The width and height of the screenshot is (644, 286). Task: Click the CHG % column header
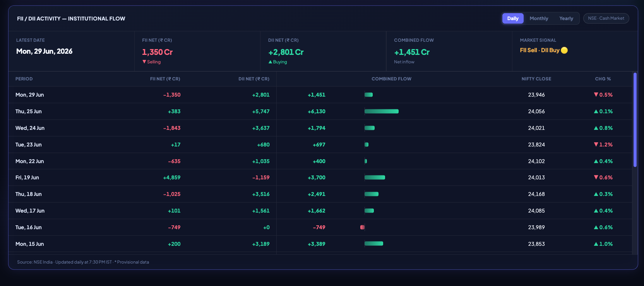[x=603, y=79]
